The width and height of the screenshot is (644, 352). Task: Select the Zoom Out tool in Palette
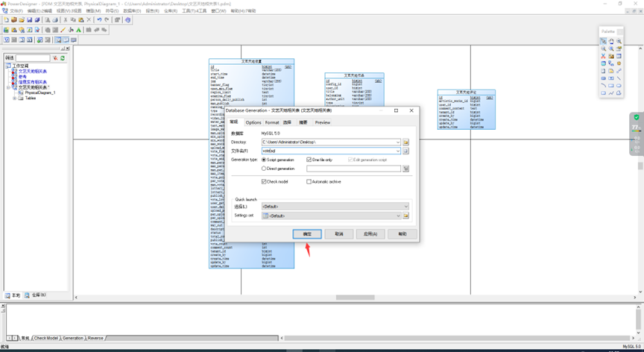point(603,48)
